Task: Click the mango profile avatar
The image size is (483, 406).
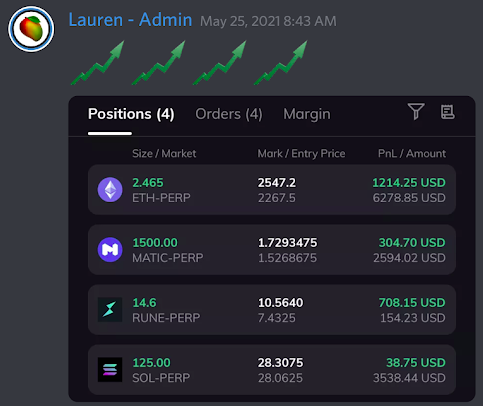Action: (x=31, y=29)
